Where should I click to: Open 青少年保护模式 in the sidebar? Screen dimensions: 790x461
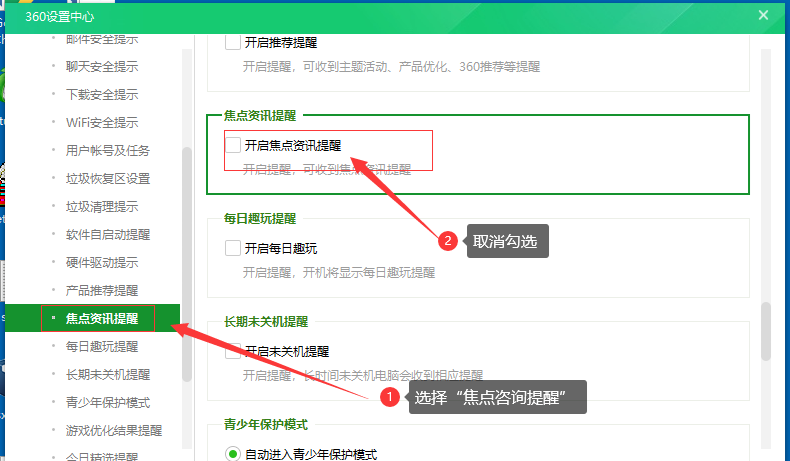click(x=108, y=403)
